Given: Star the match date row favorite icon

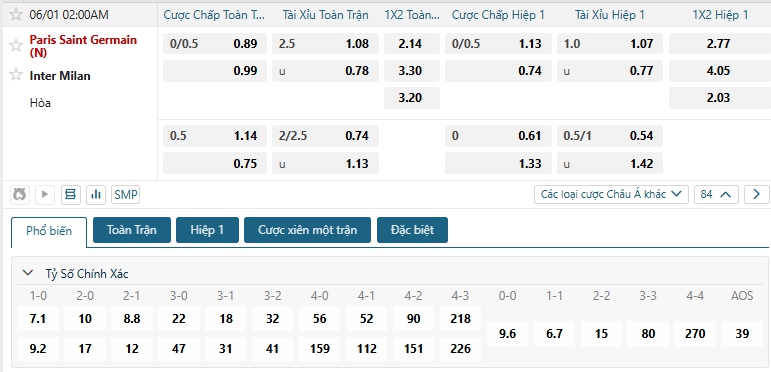Looking at the screenshot, I should (16, 14).
